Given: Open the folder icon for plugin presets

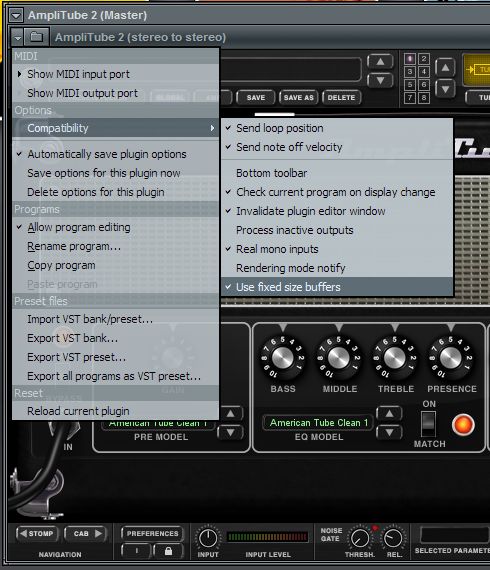Looking at the screenshot, I should pyautogui.click(x=37, y=37).
